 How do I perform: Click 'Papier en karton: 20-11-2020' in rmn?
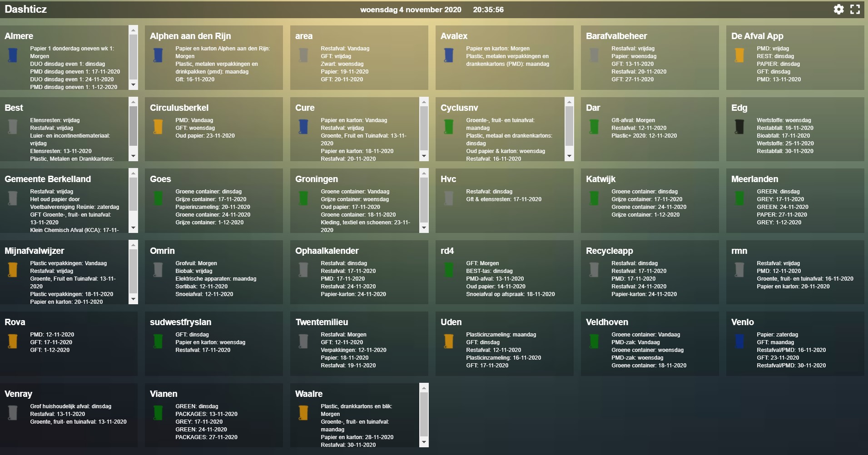793,287
